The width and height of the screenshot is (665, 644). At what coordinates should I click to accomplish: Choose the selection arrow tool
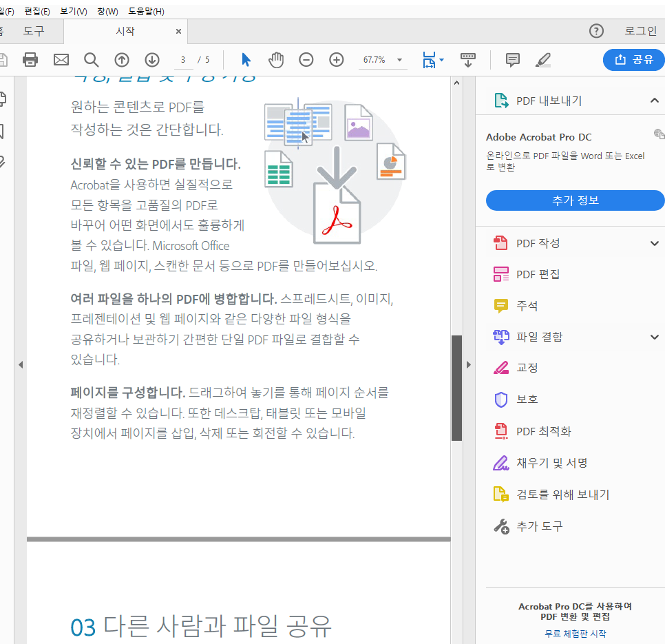point(246,60)
